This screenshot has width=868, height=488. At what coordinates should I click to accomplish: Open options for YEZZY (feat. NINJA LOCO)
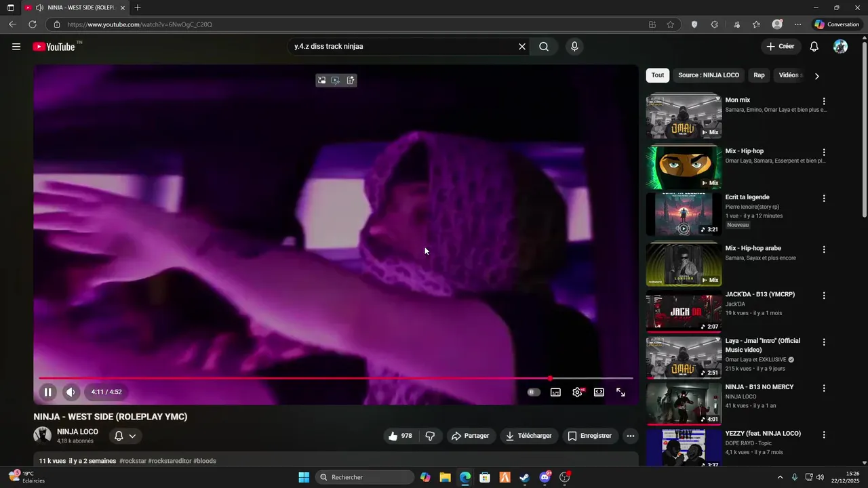824,435
